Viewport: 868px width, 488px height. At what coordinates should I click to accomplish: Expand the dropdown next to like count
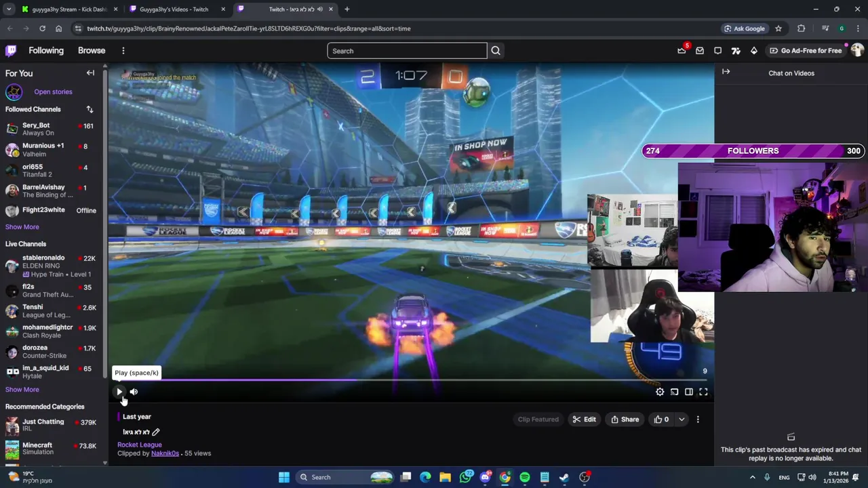[682, 420]
